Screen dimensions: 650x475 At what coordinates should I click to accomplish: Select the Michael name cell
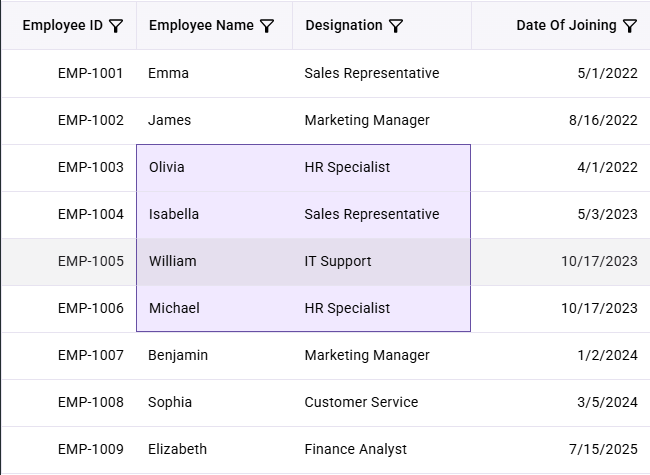click(x=214, y=308)
